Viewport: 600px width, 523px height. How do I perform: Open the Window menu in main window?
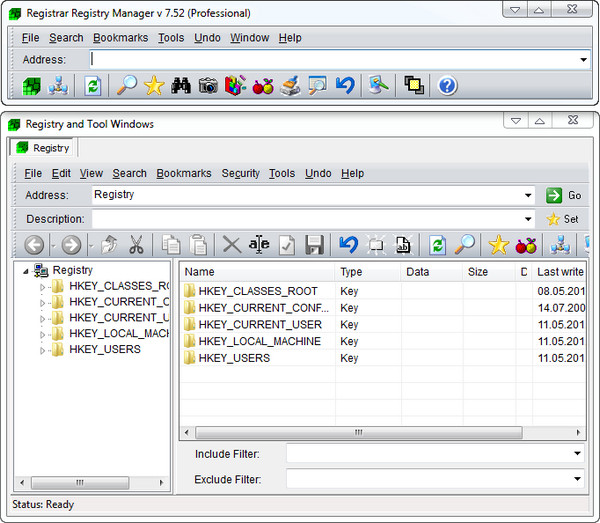pyautogui.click(x=249, y=38)
